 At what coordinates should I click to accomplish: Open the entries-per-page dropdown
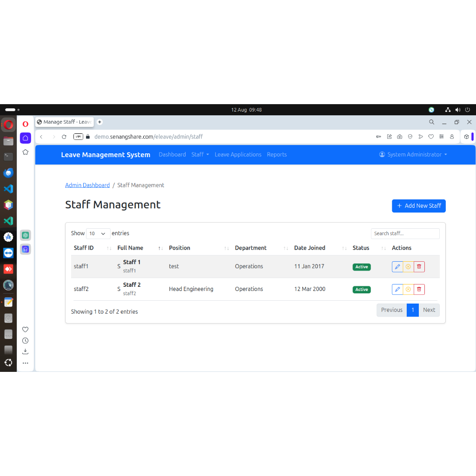tap(98, 233)
